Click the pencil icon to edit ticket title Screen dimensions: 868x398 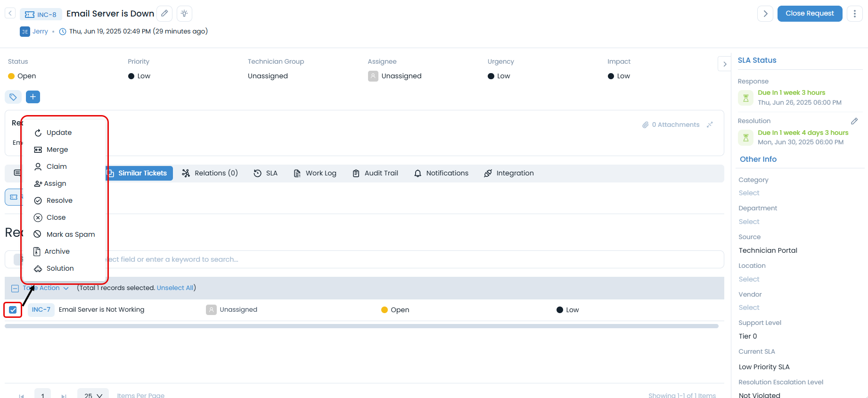click(x=164, y=14)
